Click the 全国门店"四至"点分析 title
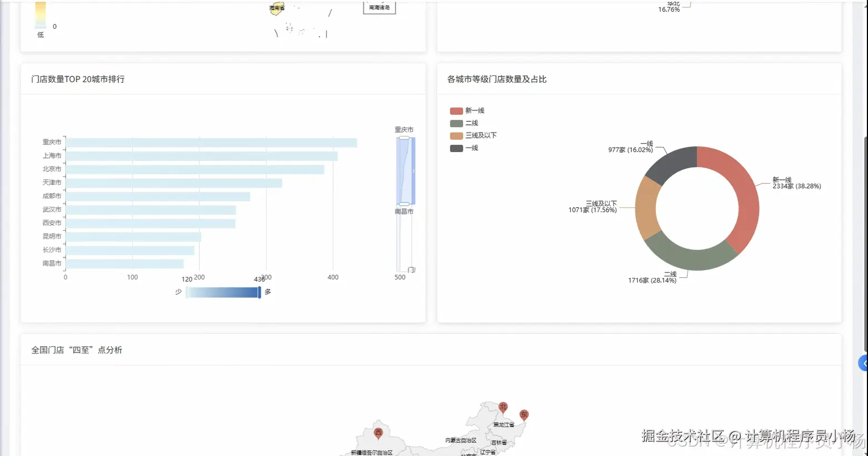Screen dimensions: 868x456 (x=77, y=350)
